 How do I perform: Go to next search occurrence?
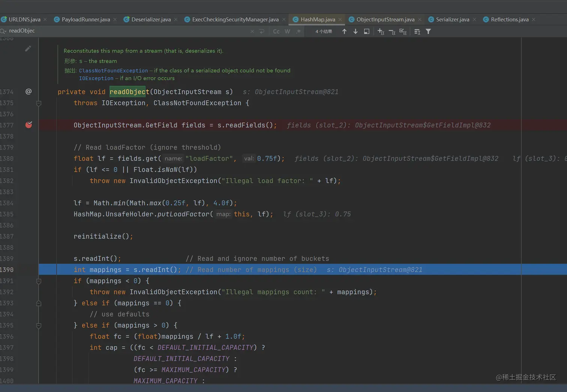(x=355, y=31)
